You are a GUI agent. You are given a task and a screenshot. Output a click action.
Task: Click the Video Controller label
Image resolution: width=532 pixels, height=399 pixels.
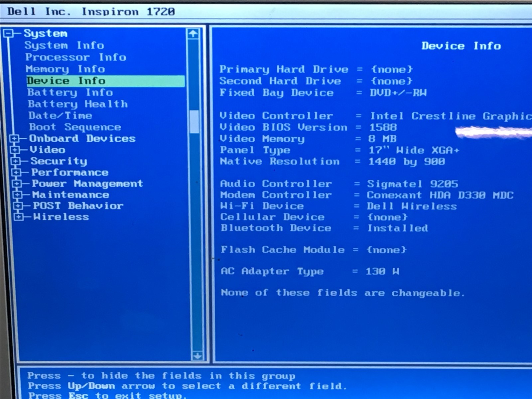(x=276, y=116)
